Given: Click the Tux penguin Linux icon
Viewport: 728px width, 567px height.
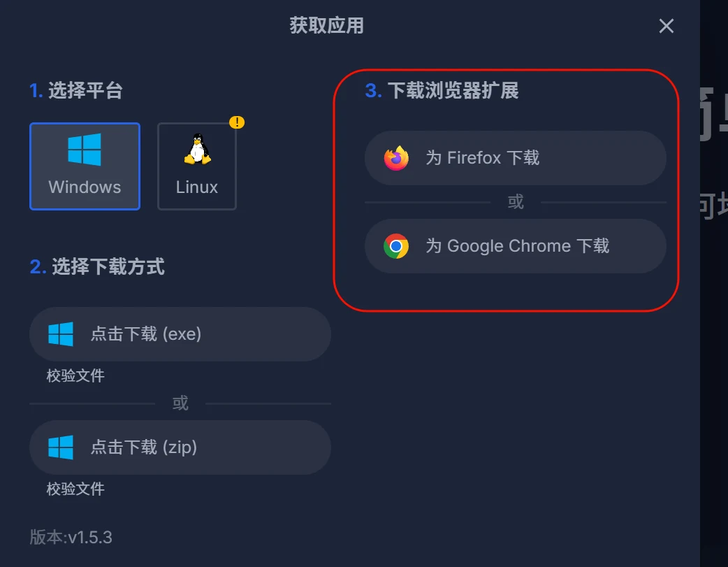Looking at the screenshot, I should tap(197, 149).
